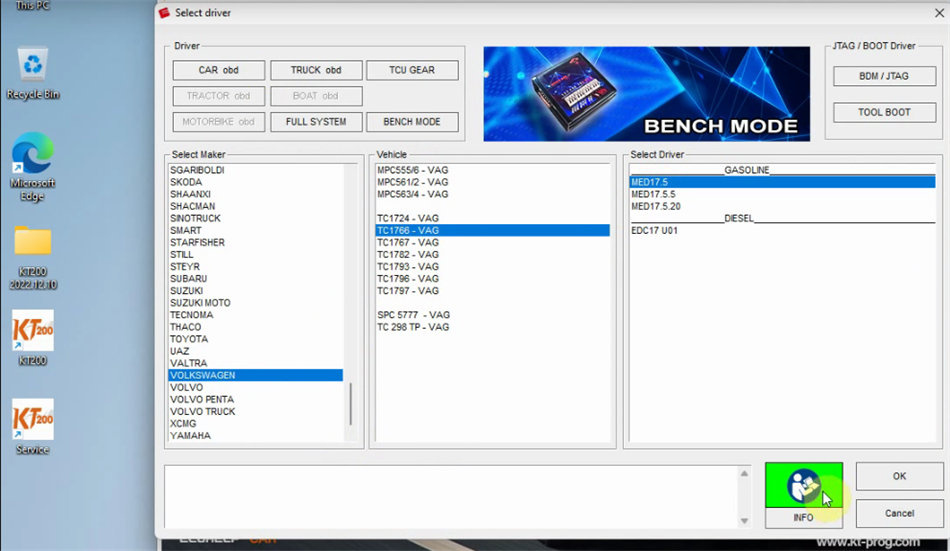
Task: Select MED17.5.20 gasoline driver
Action: pyautogui.click(x=656, y=206)
